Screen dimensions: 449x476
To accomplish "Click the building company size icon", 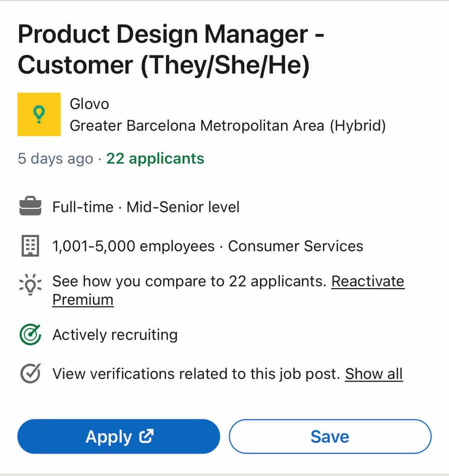I will click(x=30, y=246).
